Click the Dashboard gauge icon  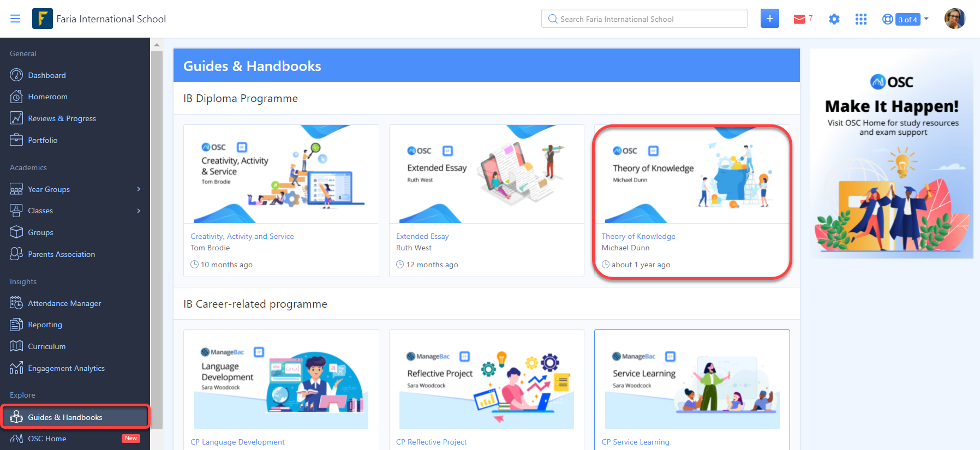(16, 75)
